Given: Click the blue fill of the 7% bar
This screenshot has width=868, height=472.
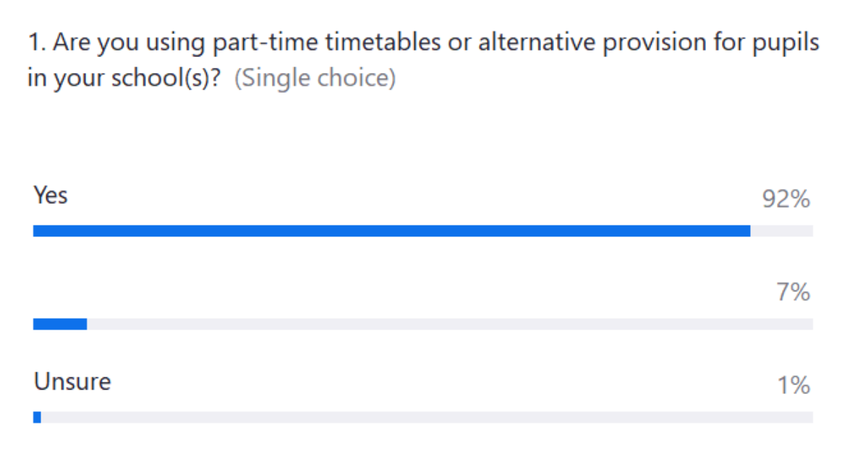Looking at the screenshot, I should tap(60, 325).
